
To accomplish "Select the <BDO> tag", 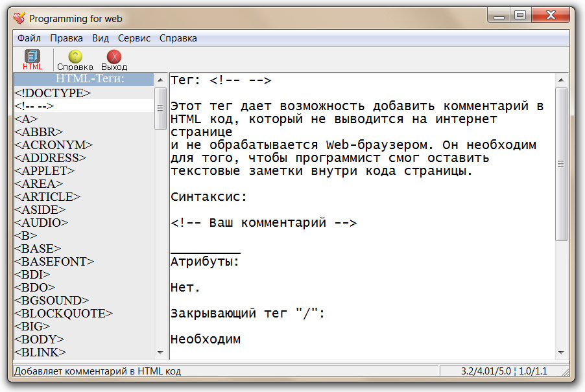I will point(84,287).
